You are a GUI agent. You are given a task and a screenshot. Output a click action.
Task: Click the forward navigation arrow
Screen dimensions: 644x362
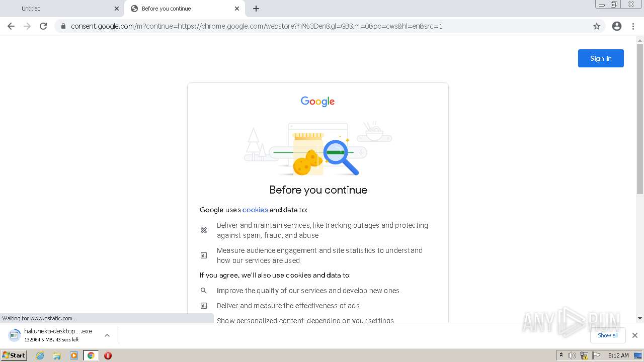click(27, 26)
